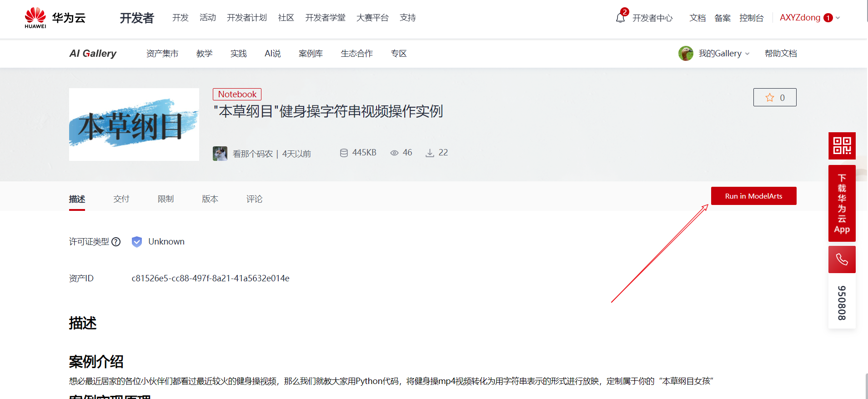Open the 活动 menu
The height and width of the screenshot is (399, 868).
coord(208,18)
